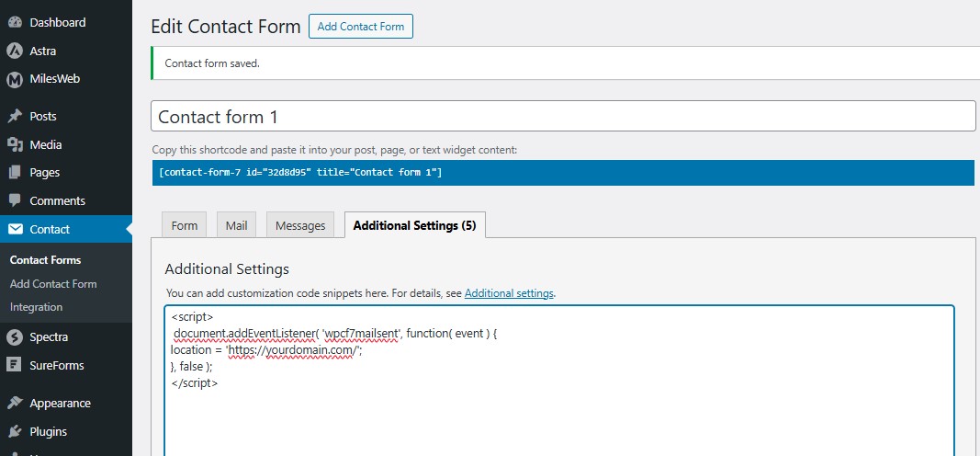
Task: Click the 'Contact form saved.' notice text
Action: click(212, 63)
